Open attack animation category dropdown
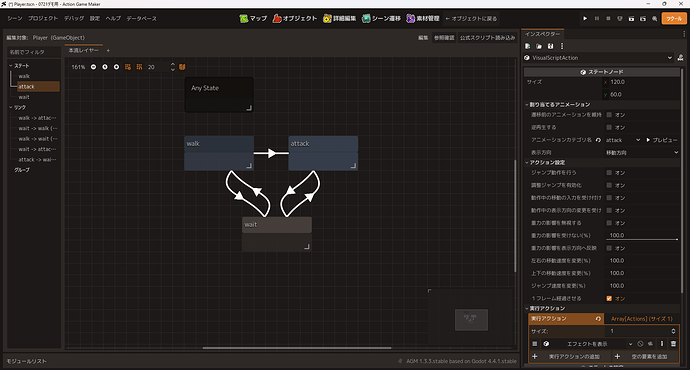The width and height of the screenshot is (690, 370). (623, 140)
